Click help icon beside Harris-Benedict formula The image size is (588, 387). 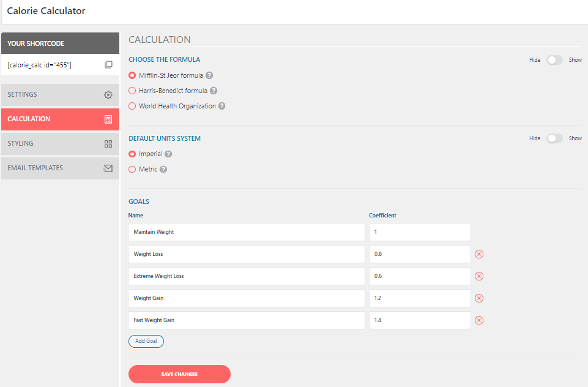coord(214,91)
